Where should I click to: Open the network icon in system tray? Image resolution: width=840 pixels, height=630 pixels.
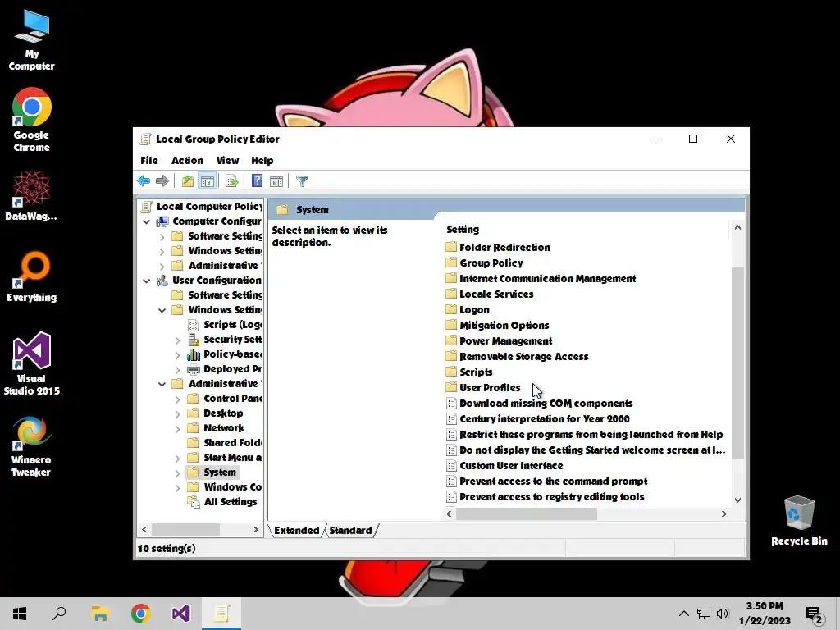click(x=703, y=614)
